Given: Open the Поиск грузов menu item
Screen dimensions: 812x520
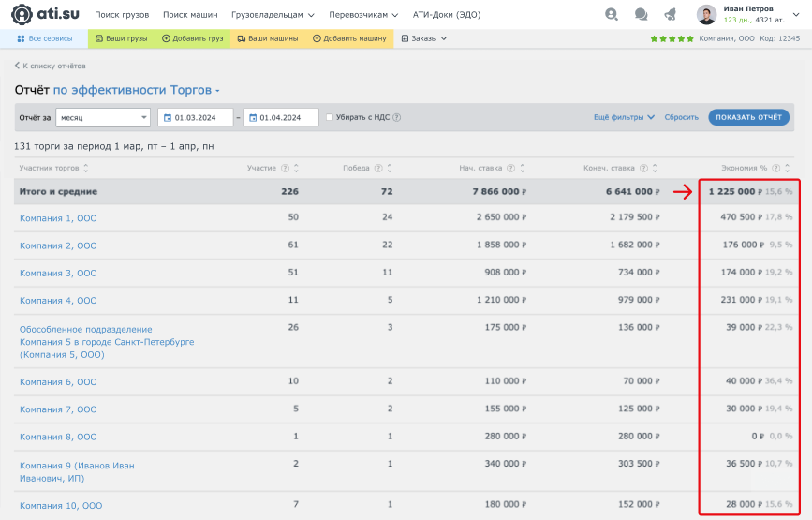Looking at the screenshot, I should [122, 15].
